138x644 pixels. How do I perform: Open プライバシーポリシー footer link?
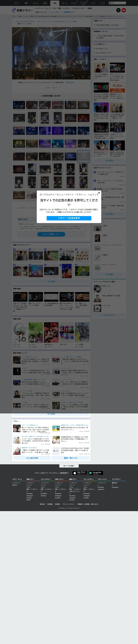pos(69,504)
